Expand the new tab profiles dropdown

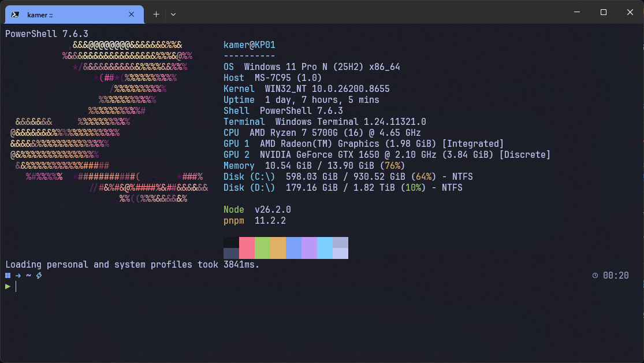(173, 14)
